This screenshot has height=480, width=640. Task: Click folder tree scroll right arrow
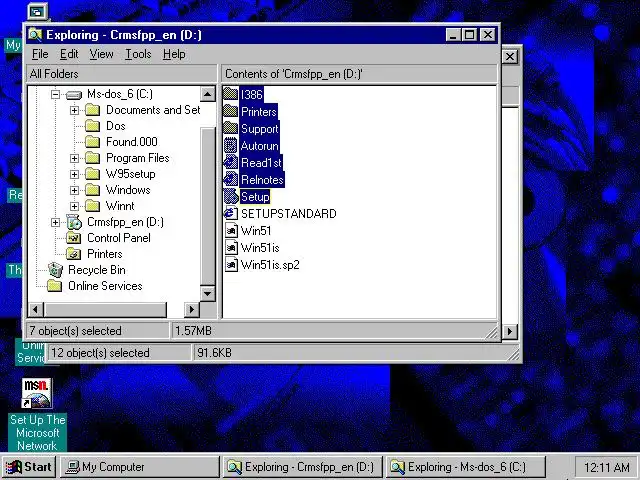(191, 310)
